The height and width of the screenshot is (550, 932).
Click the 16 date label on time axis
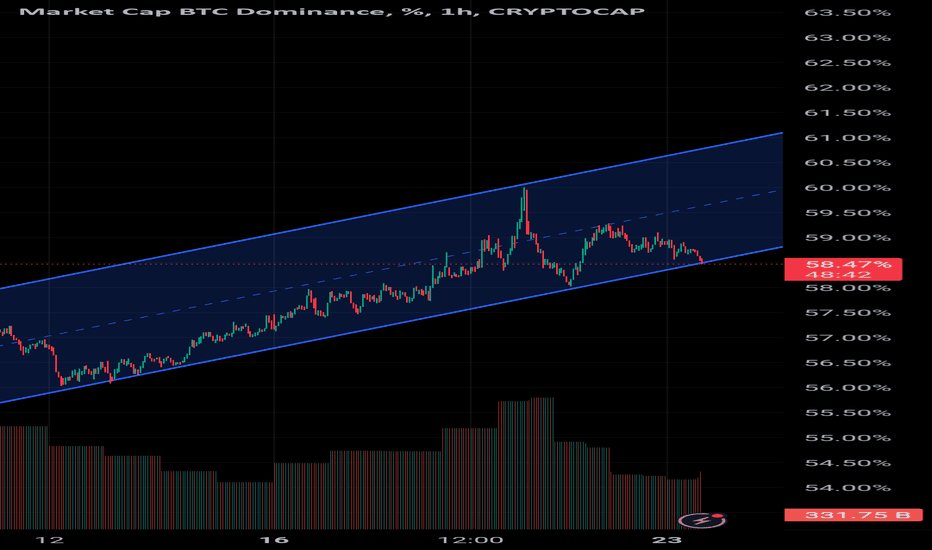tap(275, 540)
